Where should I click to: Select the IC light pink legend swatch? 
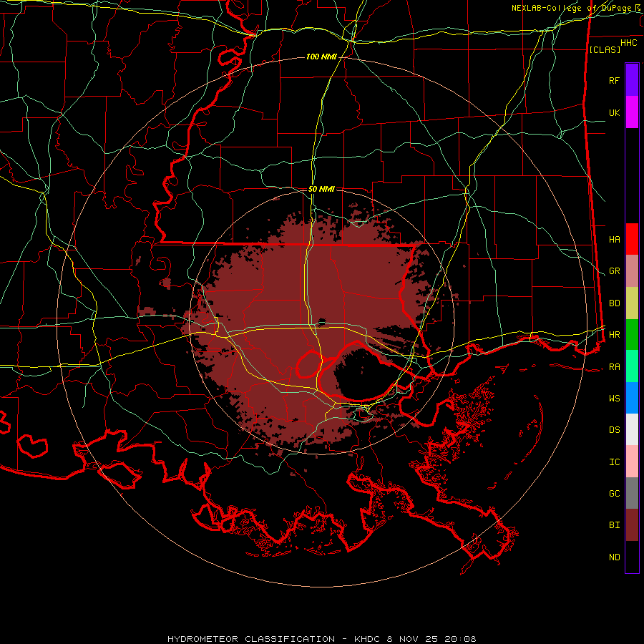point(632,462)
